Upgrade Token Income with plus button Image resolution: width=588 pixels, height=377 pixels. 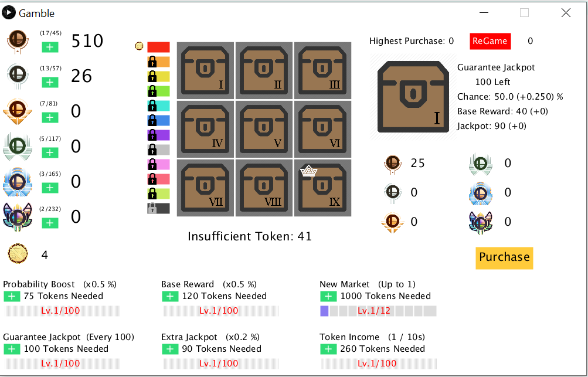point(328,349)
